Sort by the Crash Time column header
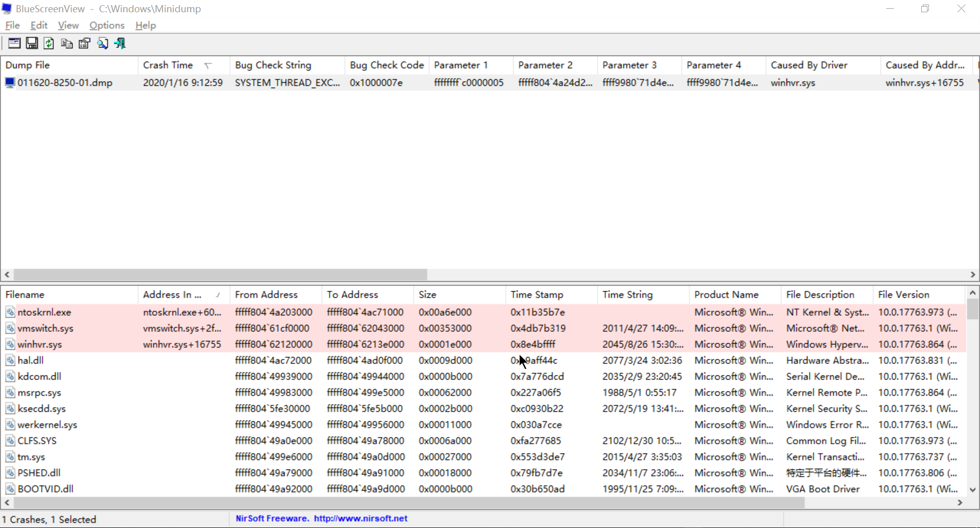 point(168,65)
